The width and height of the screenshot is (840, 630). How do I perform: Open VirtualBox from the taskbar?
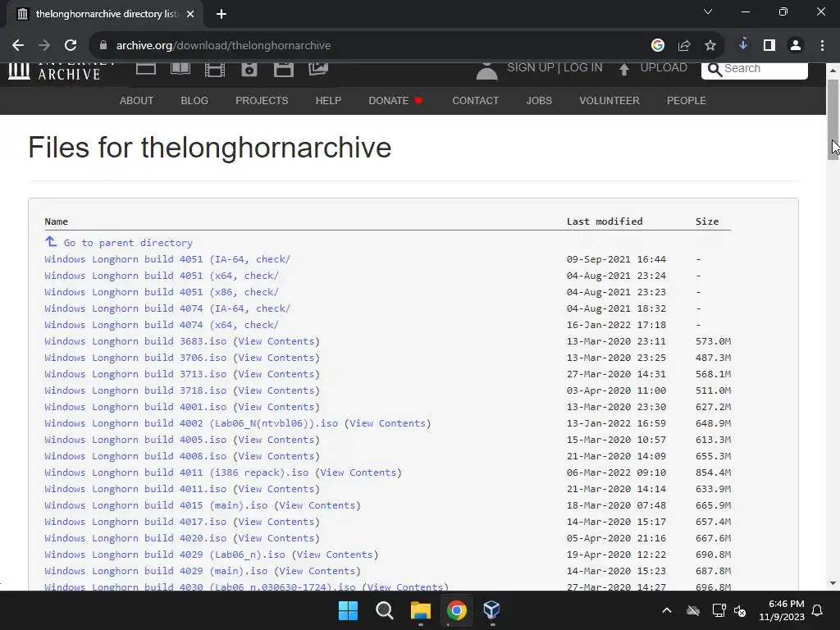492,610
